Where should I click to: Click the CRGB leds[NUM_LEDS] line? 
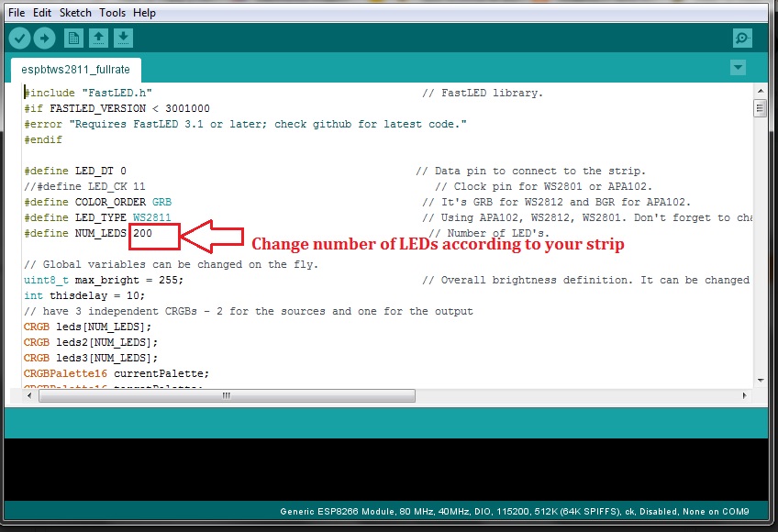point(87,327)
